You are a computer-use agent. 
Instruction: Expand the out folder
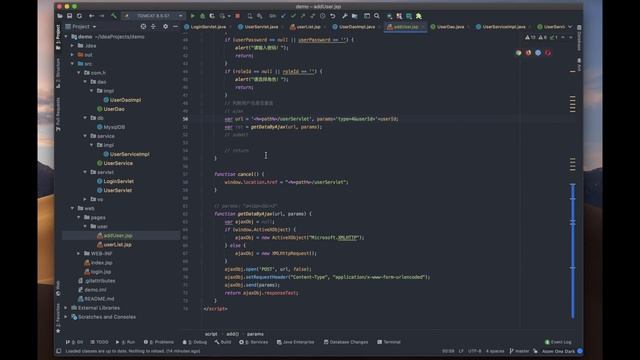point(73,55)
